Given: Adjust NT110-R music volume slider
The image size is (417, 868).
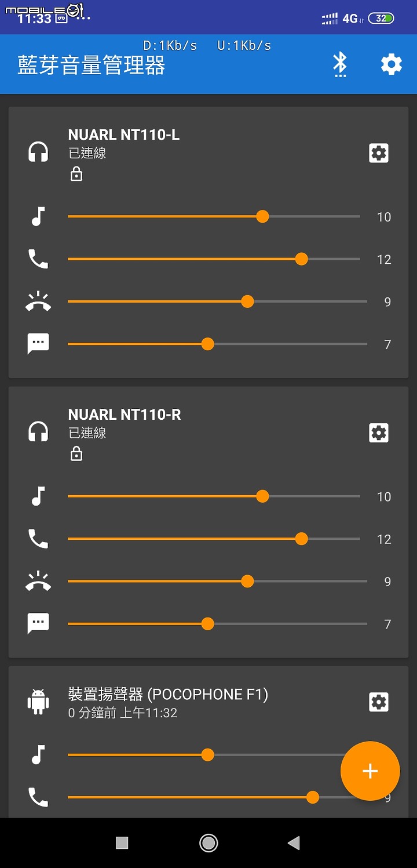Looking at the screenshot, I should click(x=214, y=496).
